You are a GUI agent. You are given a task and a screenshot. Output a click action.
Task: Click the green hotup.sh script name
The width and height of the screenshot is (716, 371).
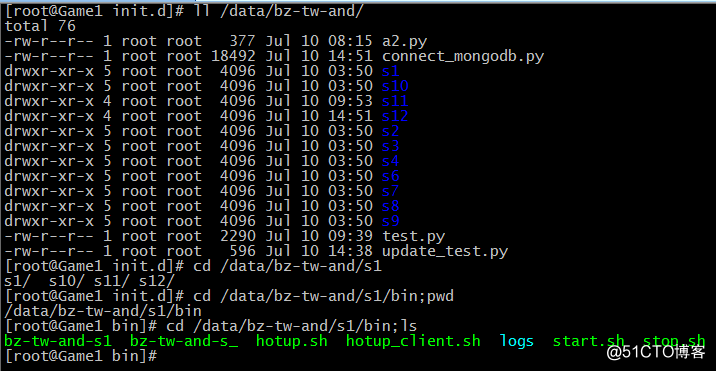click(292, 341)
